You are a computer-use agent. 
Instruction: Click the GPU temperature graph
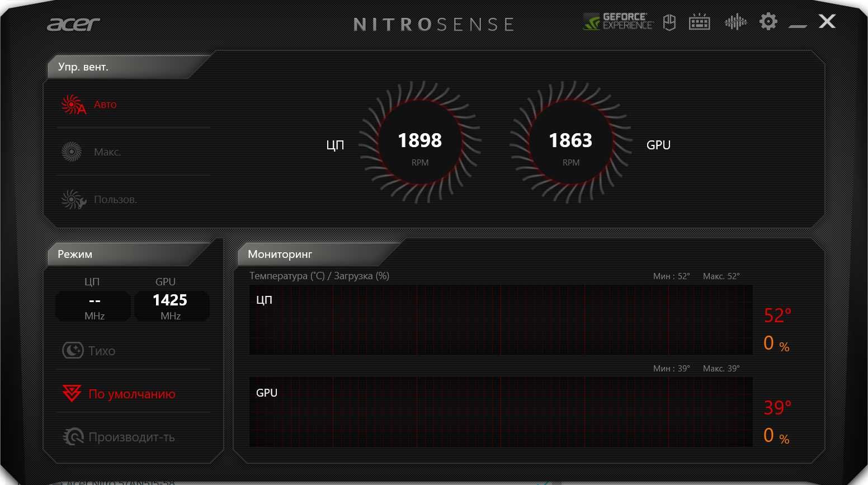[501, 412]
